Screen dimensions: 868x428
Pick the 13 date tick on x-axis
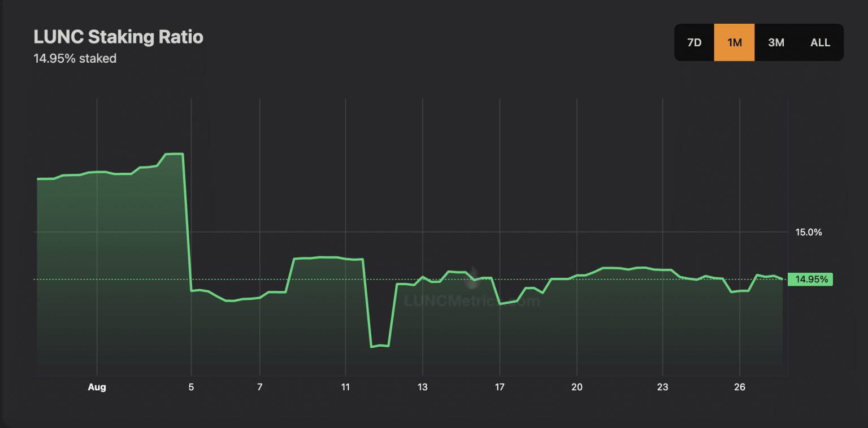click(x=422, y=387)
